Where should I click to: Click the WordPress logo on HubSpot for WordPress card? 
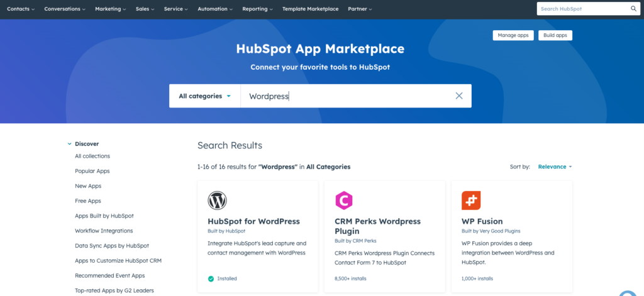click(217, 200)
